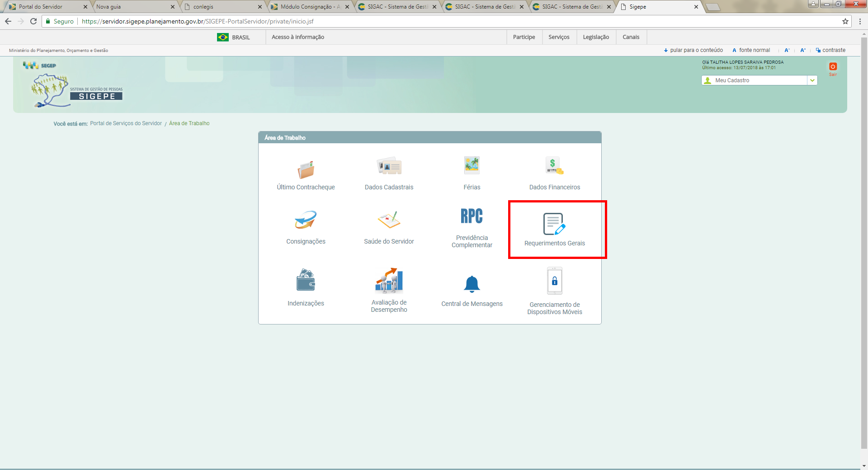Open the Indenizações wallet icon
This screenshot has width=868, height=470.
306,280
